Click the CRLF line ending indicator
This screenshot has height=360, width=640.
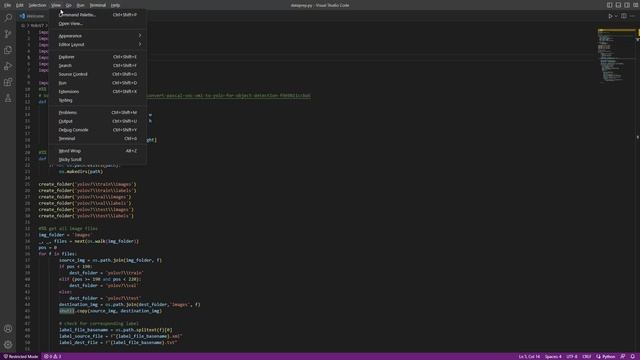[x=587, y=356]
